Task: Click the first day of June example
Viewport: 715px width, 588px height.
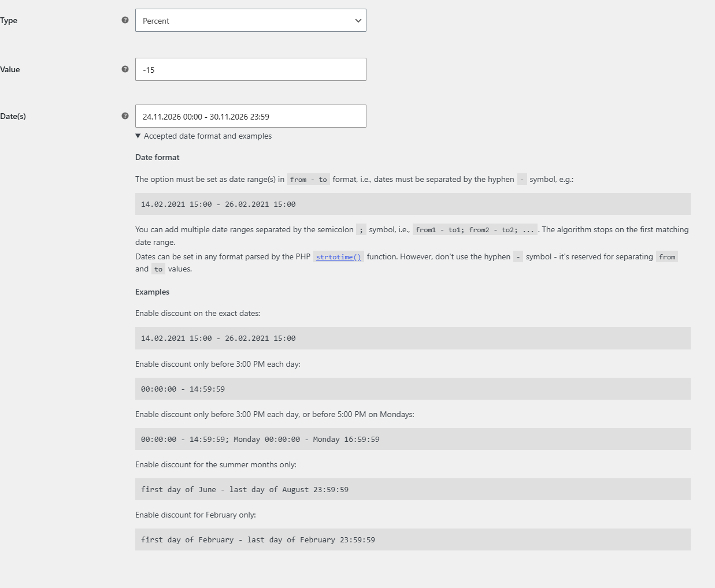Action: click(413, 489)
